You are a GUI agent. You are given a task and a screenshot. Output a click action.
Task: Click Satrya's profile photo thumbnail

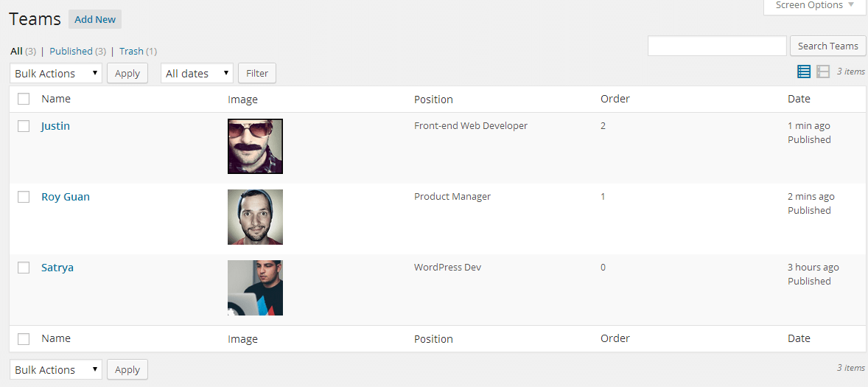point(255,288)
